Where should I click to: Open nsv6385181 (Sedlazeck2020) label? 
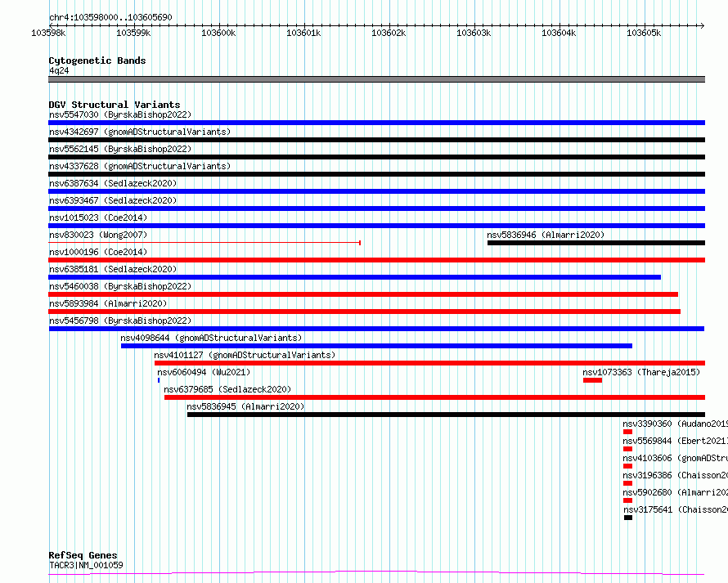coord(113,269)
